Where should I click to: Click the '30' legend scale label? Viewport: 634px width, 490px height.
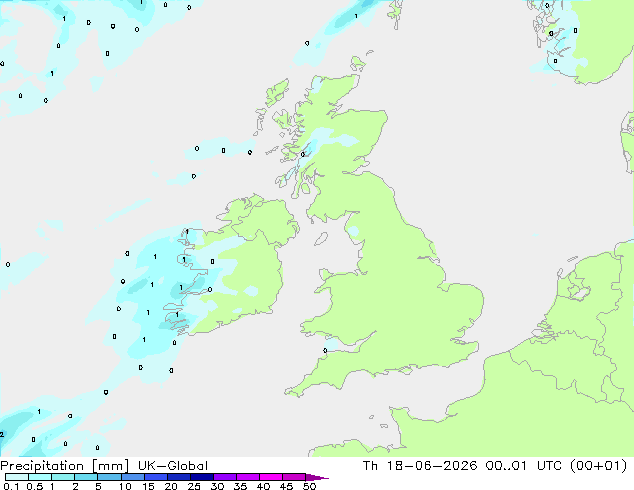click(217, 486)
